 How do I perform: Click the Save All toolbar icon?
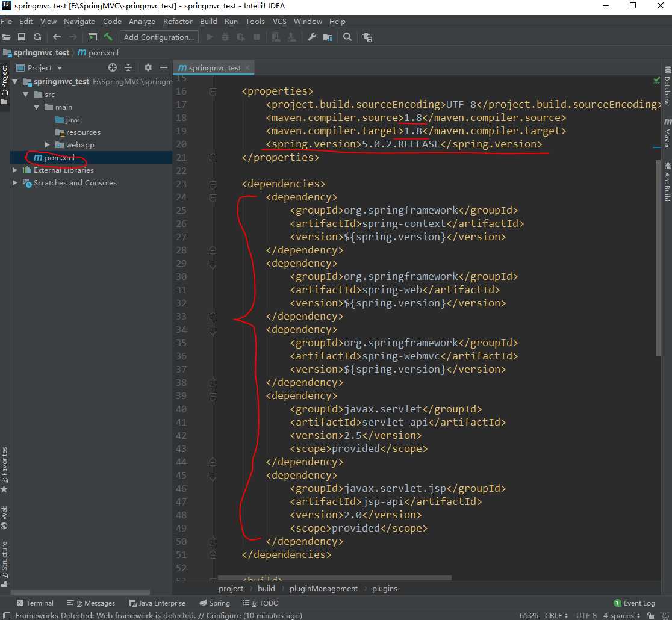22,37
